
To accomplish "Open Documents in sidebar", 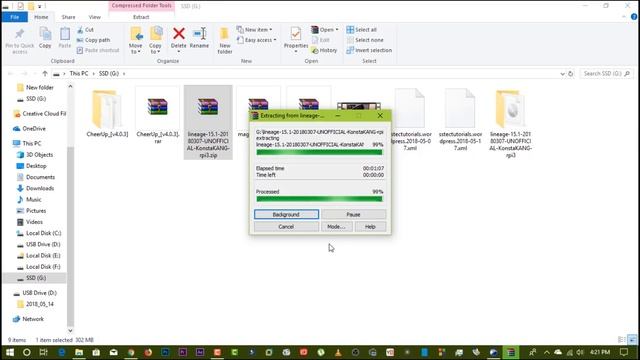I will [x=36, y=177].
